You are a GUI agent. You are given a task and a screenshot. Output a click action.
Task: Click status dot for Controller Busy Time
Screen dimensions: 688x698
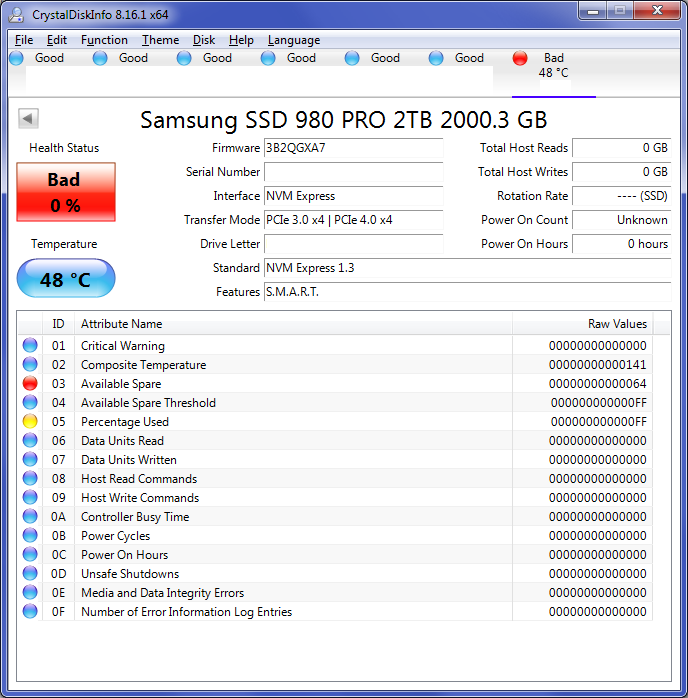[30, 516]
